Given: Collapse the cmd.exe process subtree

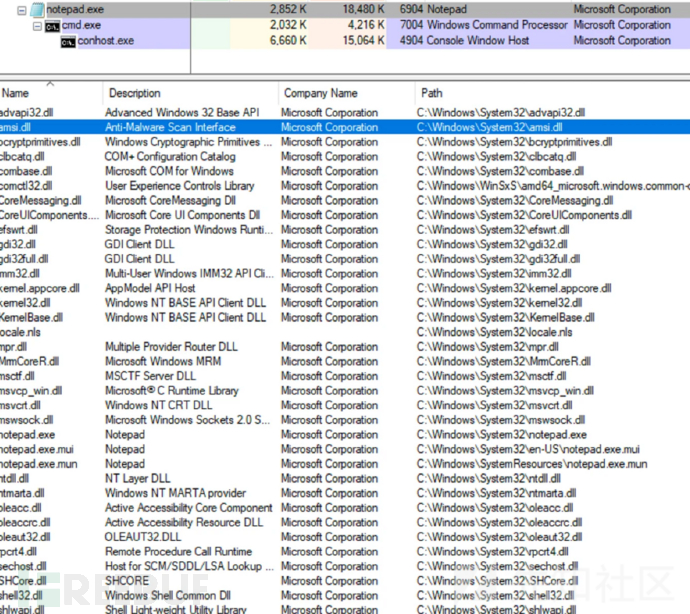Looking at the screenshot, I should (37, 26).
